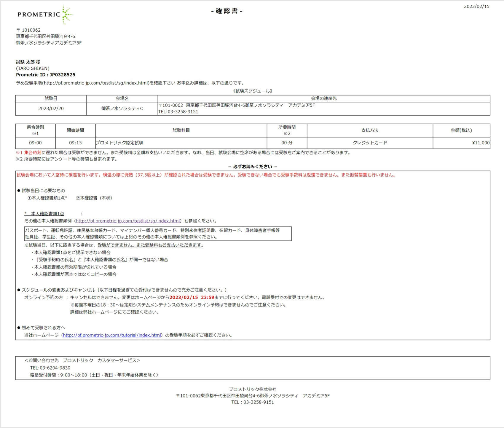Click the underlined 本人確認書類1点 label

click(44, 214)
